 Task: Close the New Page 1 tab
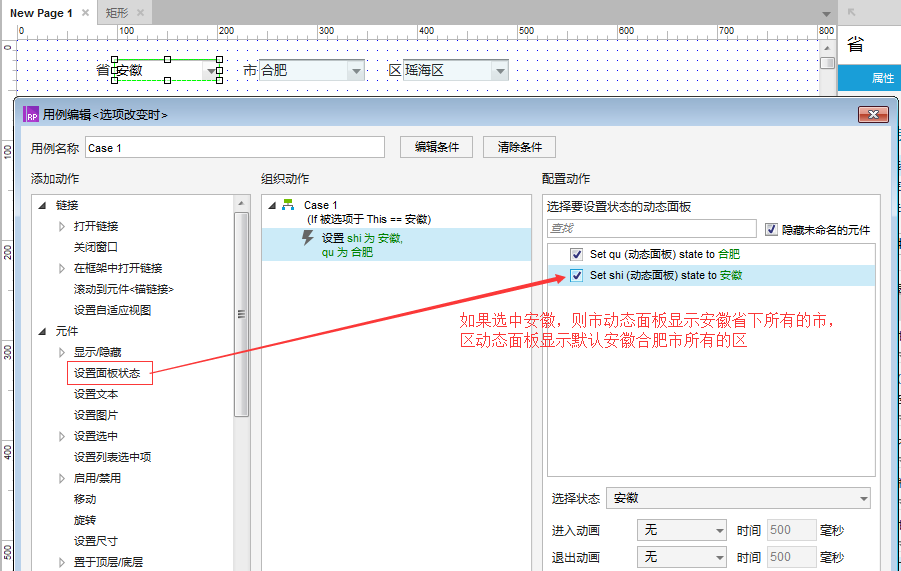pos(85,13)
